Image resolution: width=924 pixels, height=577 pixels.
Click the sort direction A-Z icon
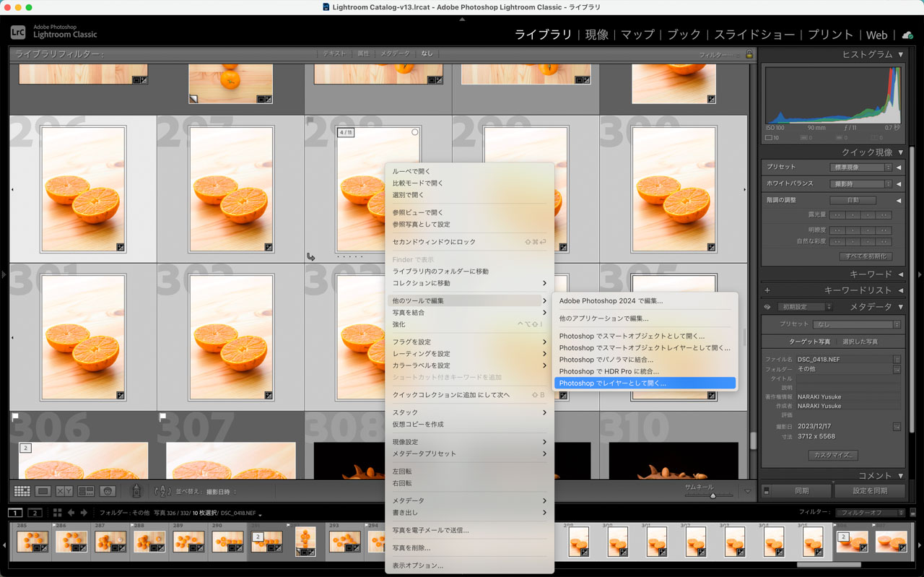pyautogui.click(x=162, y=490)
